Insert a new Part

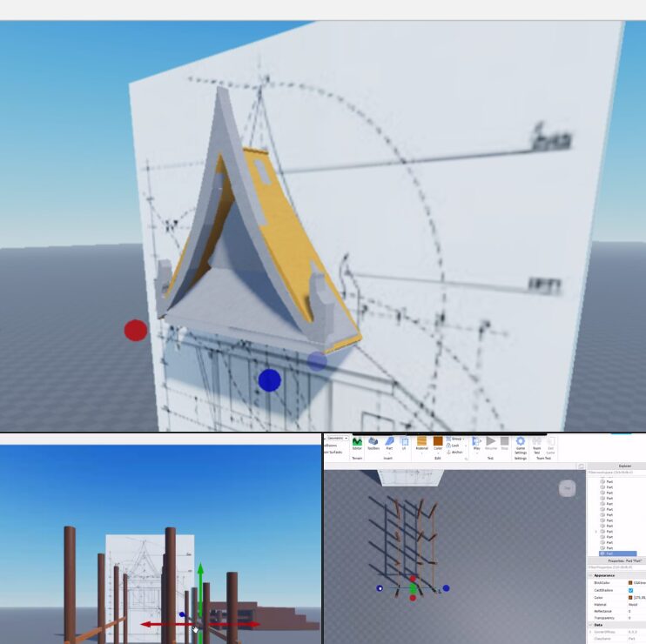click(389, 443)
